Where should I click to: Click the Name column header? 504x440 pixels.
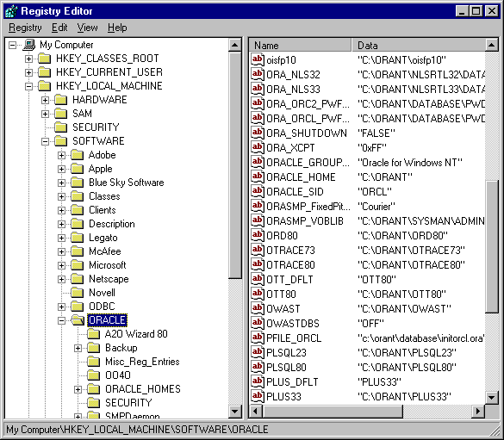(x=300, y=46)
